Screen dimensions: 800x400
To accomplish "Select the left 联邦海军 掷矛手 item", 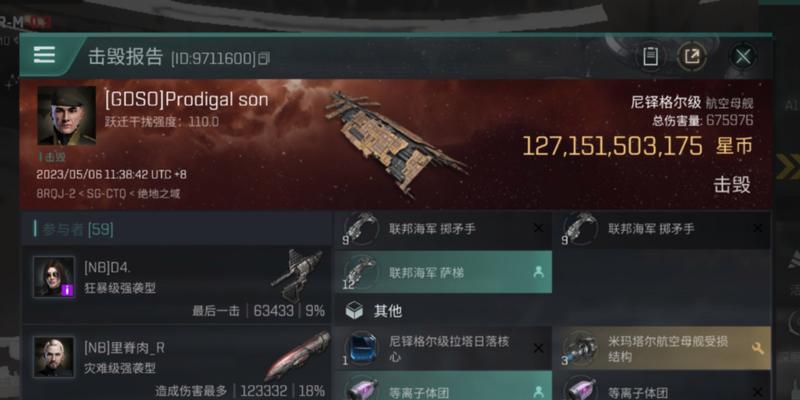I will [x=443, y=228].
